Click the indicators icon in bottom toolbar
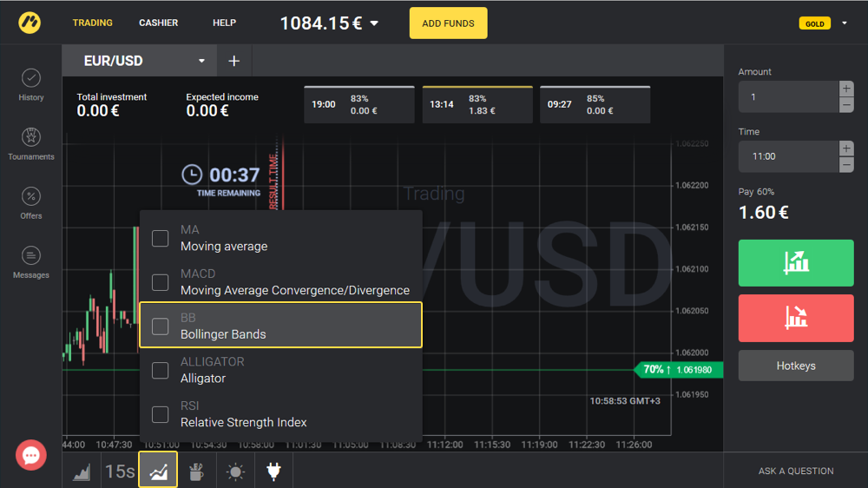 point(158,472)
